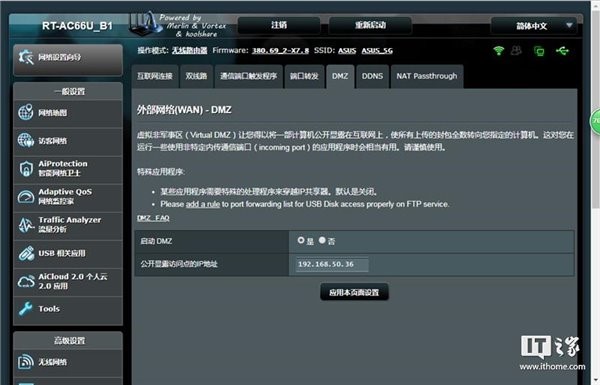Screen dimensions: 600x385
Task: Follow the 'add a rule' link
Action: pos(203,204)
